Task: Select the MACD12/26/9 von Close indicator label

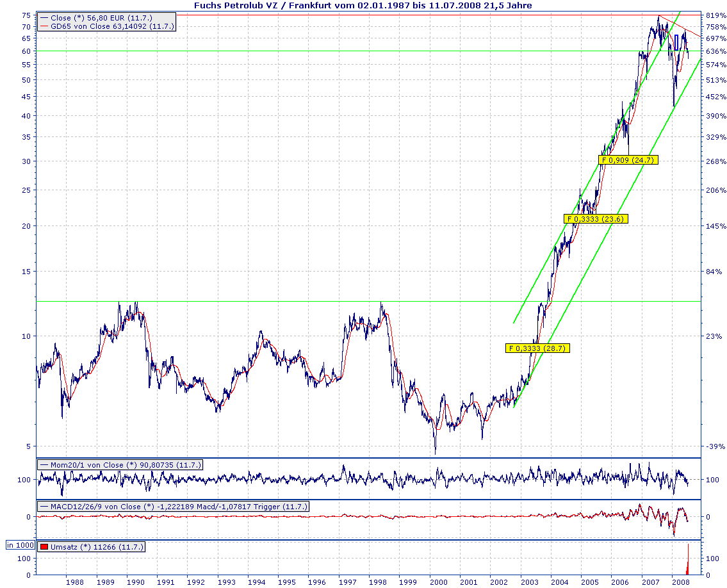Action: (174, 507)
